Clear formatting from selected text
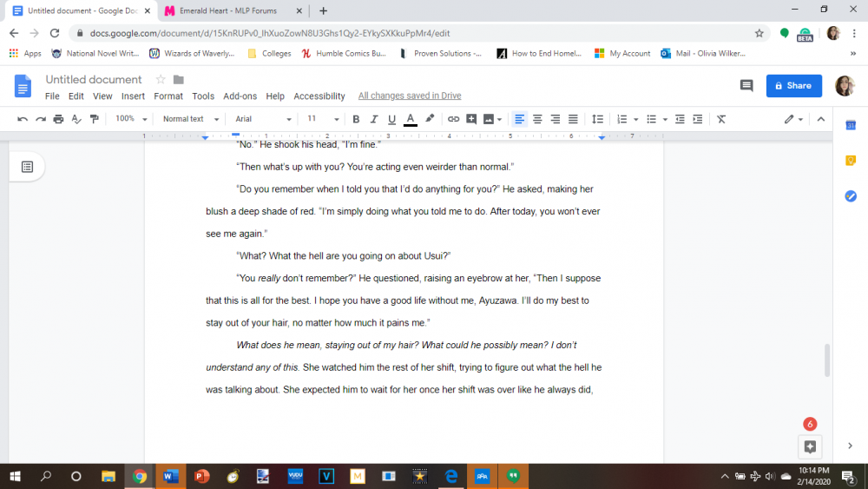Viewport: 868px width, 489px height. (720, 119)
